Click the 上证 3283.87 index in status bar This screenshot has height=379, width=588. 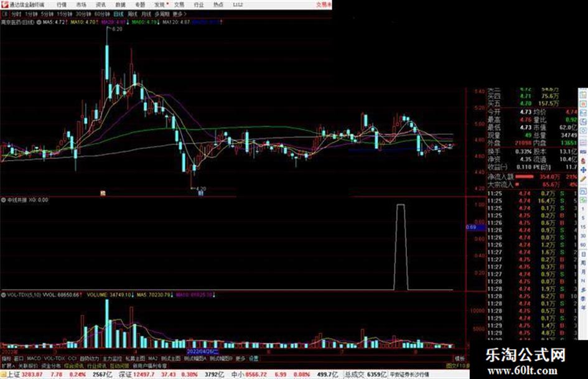(25, 374)
